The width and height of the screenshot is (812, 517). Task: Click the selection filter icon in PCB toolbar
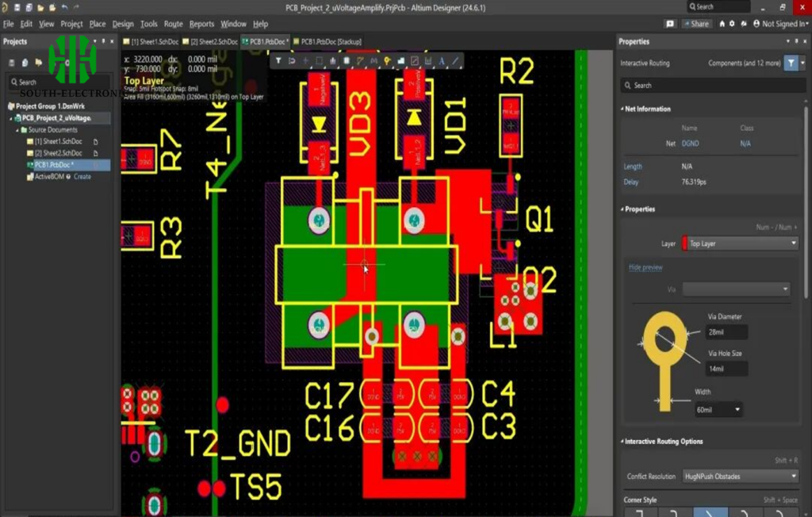coord(278,61)
